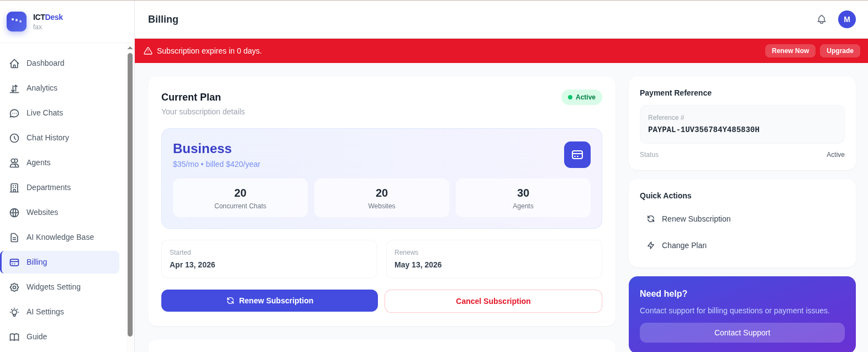868x352 pixels.
Task: Click the Departments building icon
Action: point(14,188)
